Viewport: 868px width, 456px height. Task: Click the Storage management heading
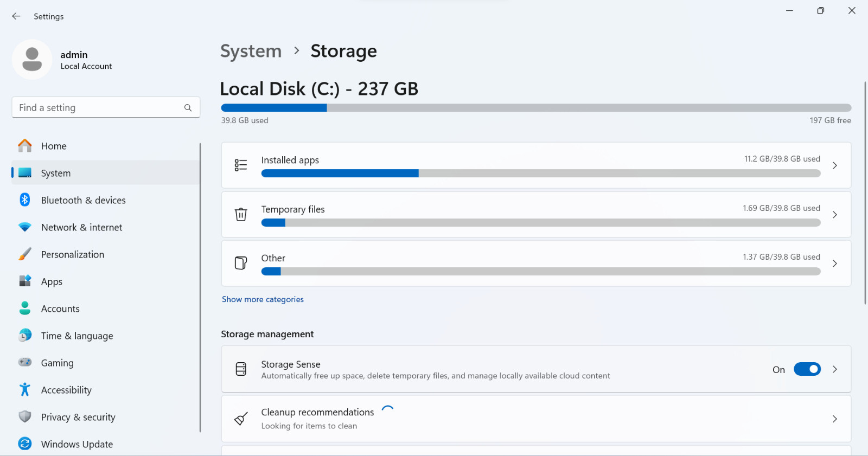267,334
